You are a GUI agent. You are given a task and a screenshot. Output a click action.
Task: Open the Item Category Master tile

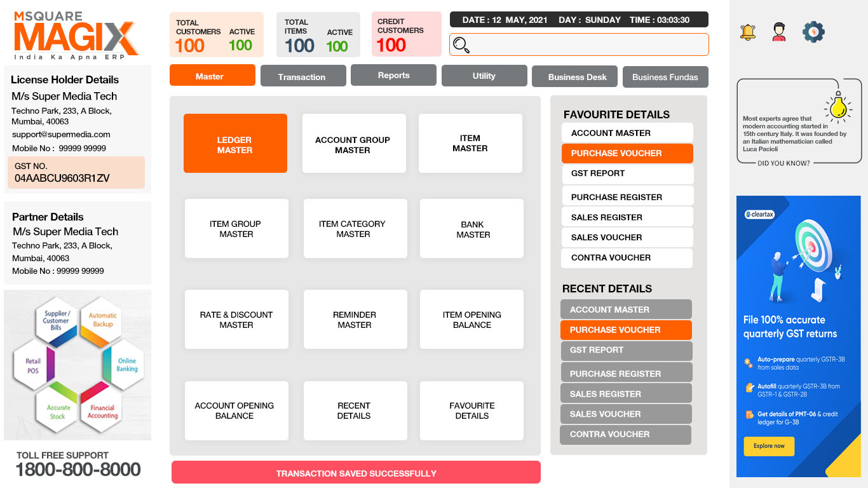pos(355,229)
